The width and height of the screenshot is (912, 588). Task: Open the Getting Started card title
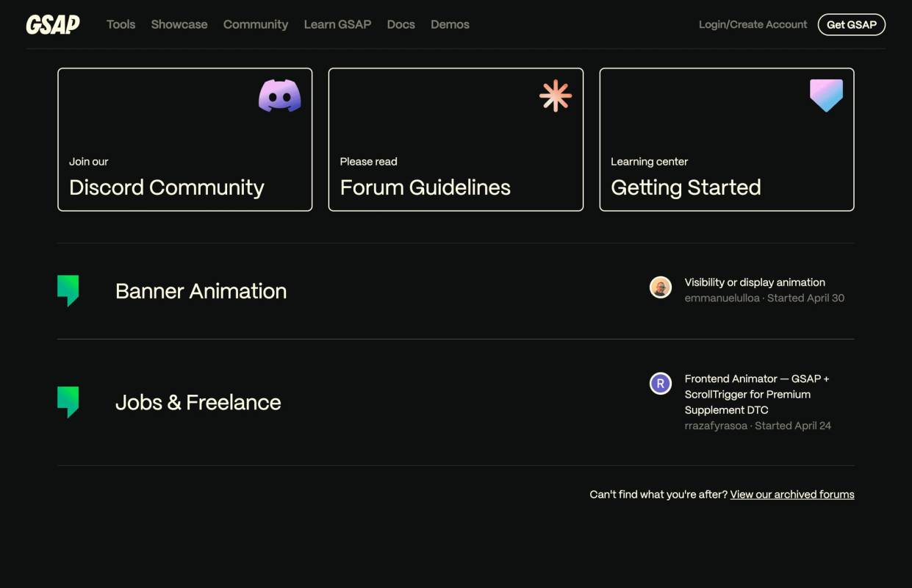[x=686, y=188]
